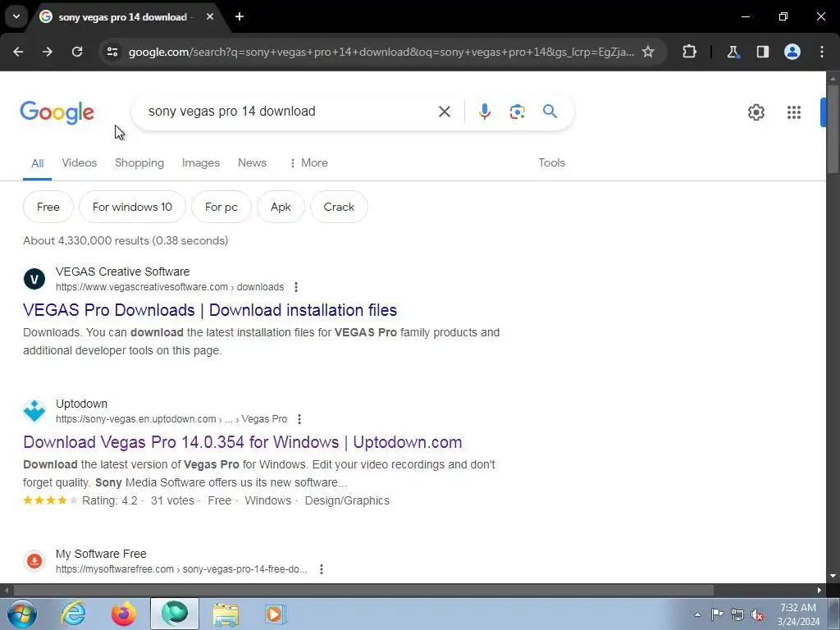Click the Google logo
Viewport: 840px width, 630px height.
(x=57, y=112)
